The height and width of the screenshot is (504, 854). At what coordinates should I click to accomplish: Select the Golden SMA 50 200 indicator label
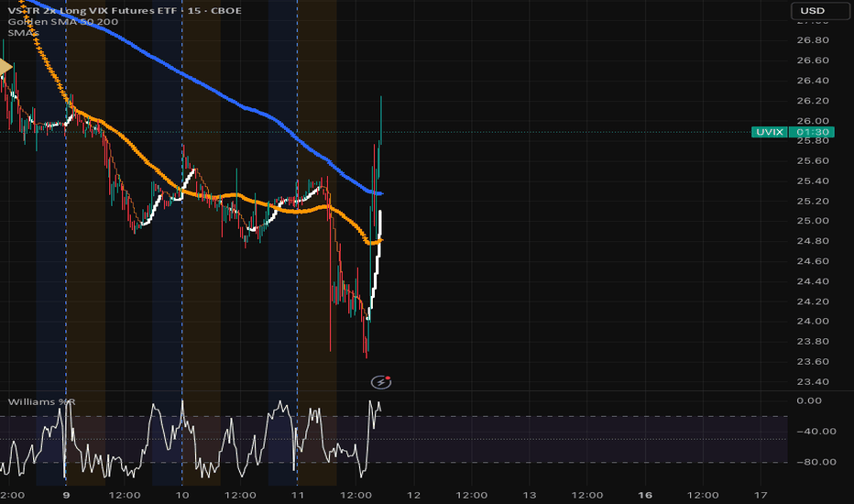pos(62,22)
